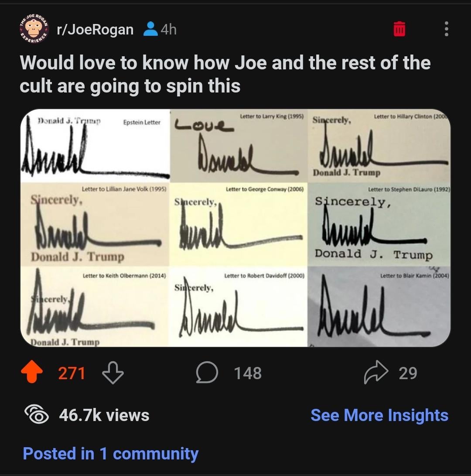Image resolution: width=471 pixels, height=476 pixels.
Task: Click the eye views icon
Action: 37,414
